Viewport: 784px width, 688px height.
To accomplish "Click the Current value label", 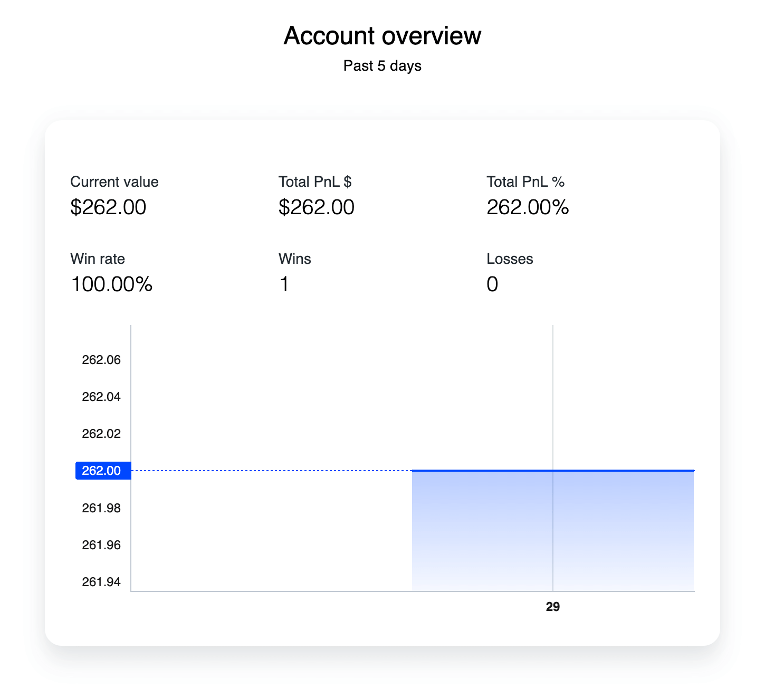I will (x=114, y=182).
